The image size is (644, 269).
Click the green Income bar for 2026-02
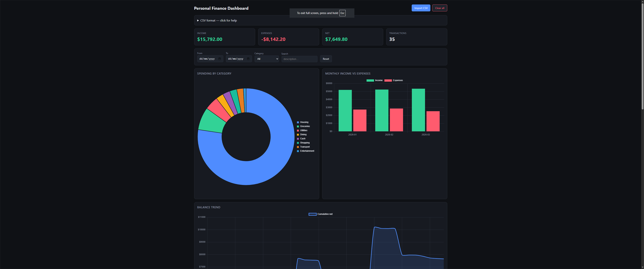pyautogui.click(x=382, y=111)
